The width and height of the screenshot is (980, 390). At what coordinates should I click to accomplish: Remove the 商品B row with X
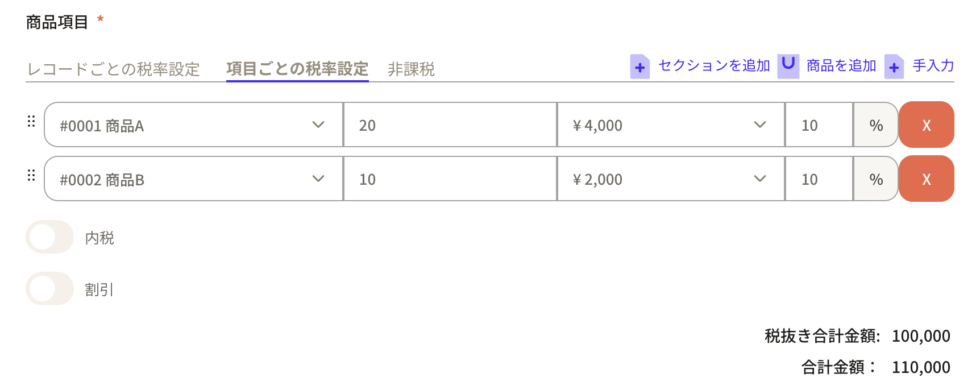tap(926, 179)
